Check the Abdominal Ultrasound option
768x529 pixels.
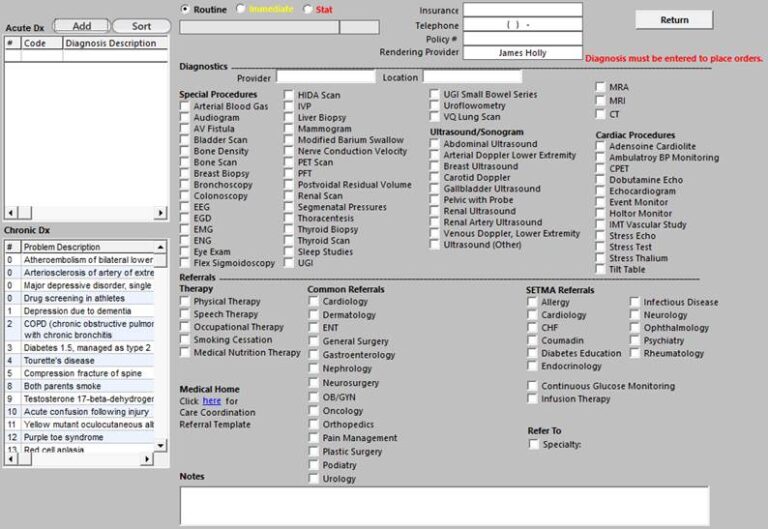(435, 144)
